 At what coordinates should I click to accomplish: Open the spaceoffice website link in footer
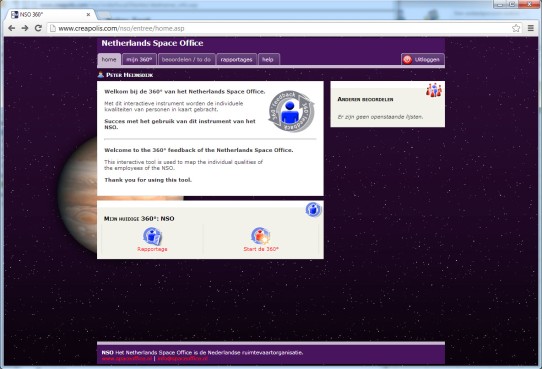127,359
